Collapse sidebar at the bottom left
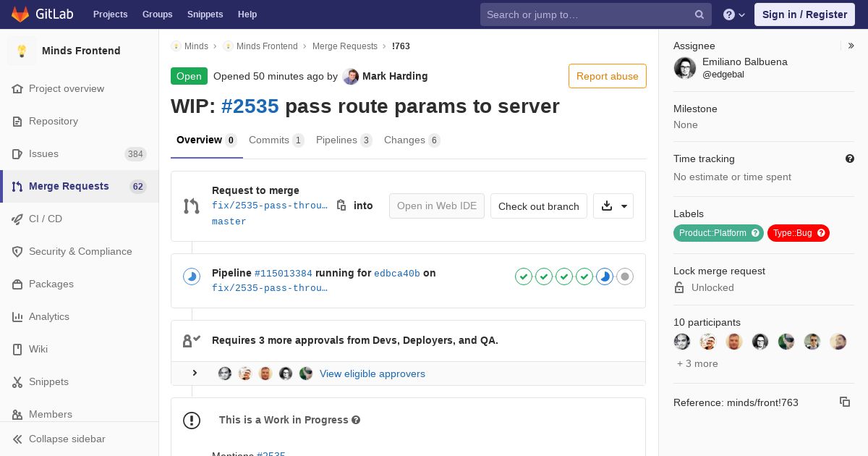 [80, 439]
